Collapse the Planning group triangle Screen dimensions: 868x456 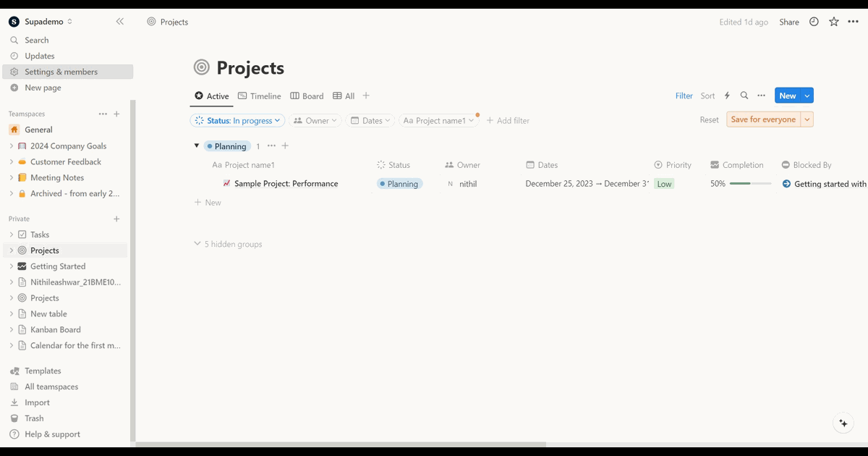196,145
